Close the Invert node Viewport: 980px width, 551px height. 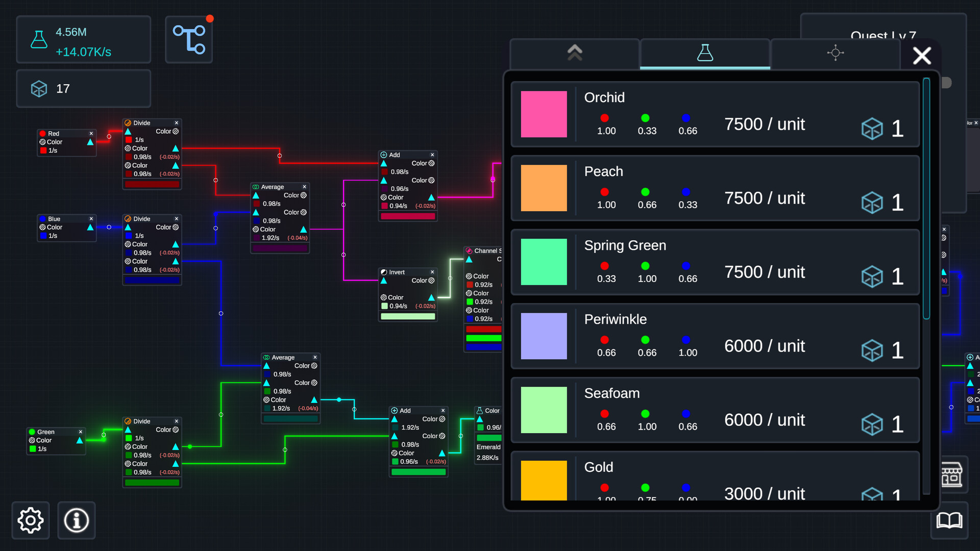[432, 272]
